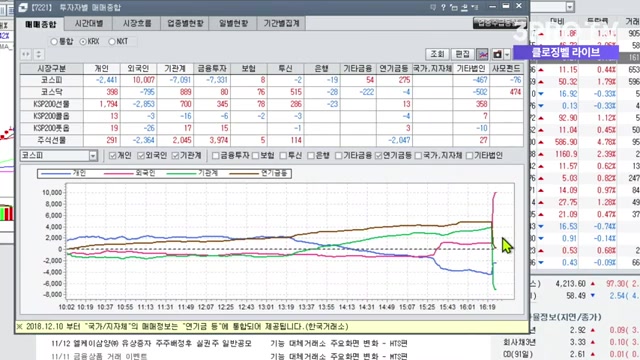Select the 통합 radio button
This screenshot has height=360, width=640.
coord(54,42)
